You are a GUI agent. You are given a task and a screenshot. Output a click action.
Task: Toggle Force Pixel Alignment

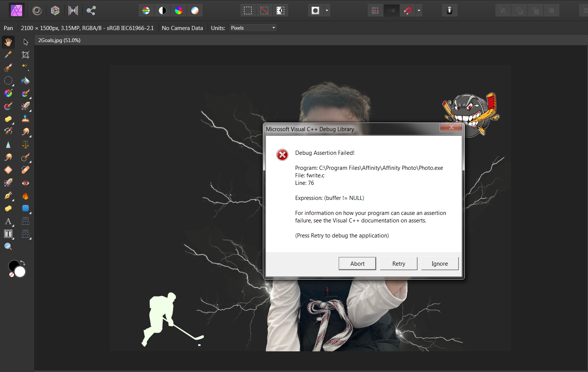tap(375, 11)
